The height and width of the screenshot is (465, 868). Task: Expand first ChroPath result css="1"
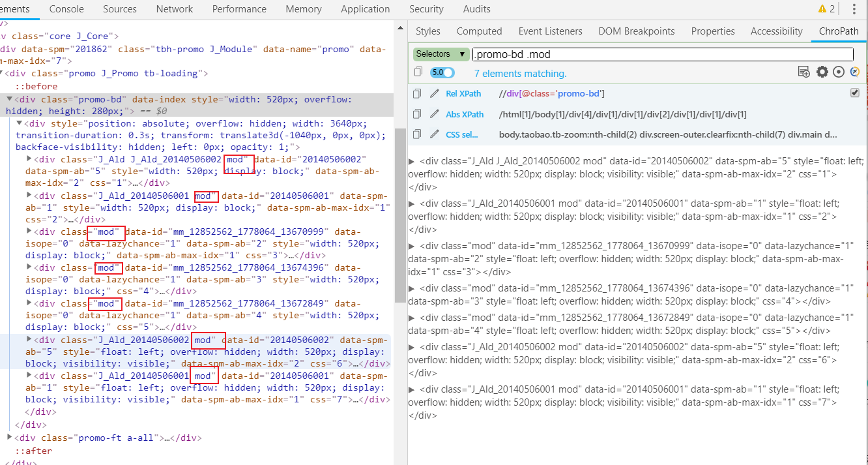point(411,161)
